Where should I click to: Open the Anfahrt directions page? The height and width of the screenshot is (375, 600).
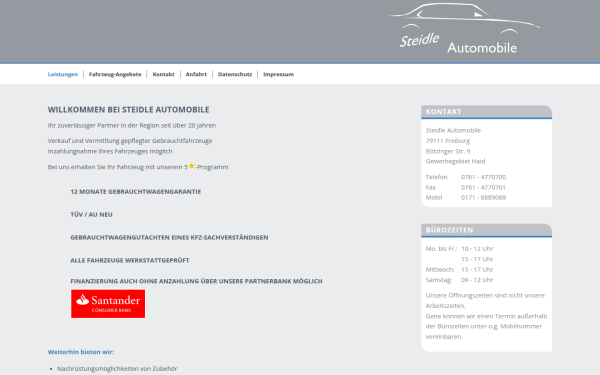pyautogui.click(x=196, y=74)
